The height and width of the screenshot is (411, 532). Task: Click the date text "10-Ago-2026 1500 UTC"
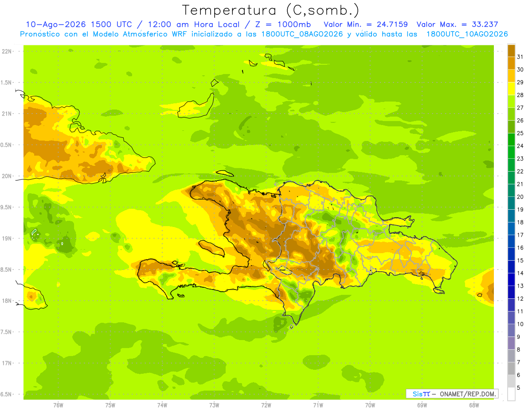[x=79, y=24]
